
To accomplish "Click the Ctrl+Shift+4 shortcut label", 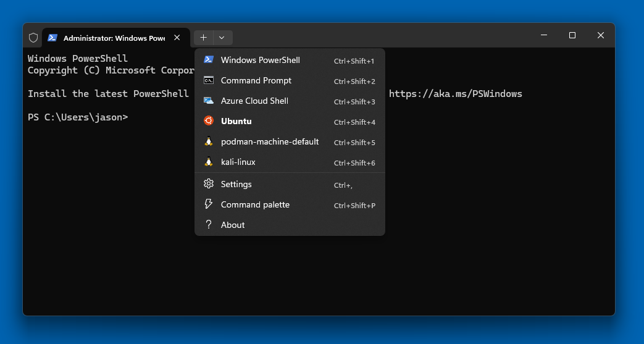I will (x=354, y=122).
